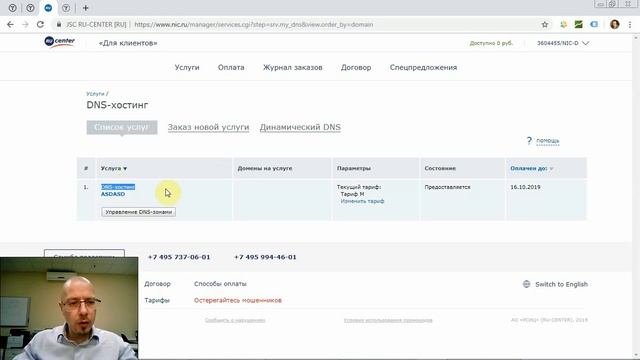Select the active RU-CENTER browser tab
The height and width of the screenshot is (360, 640).
(48, 8)
